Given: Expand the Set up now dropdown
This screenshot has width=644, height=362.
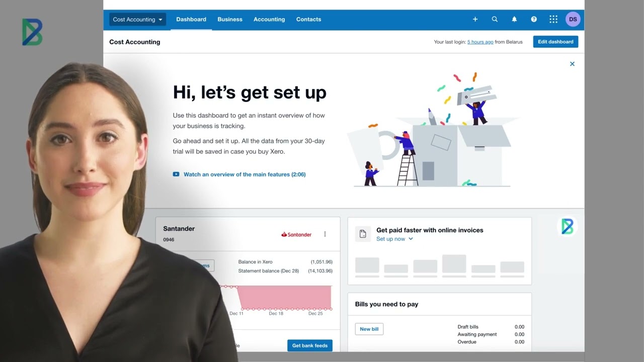Looking at the screenshot, I should coord(394,239).
